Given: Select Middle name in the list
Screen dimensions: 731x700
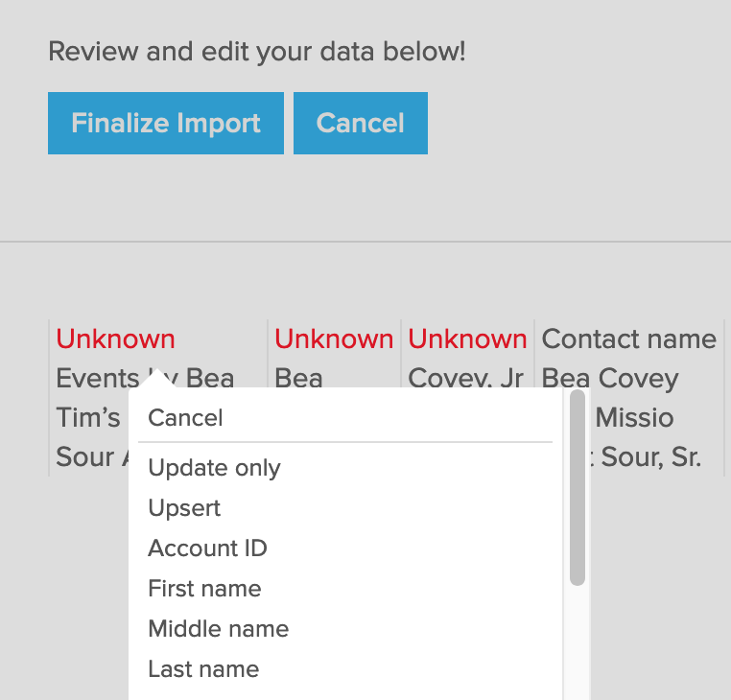Looking at the screenshot, I should (218, 629).
